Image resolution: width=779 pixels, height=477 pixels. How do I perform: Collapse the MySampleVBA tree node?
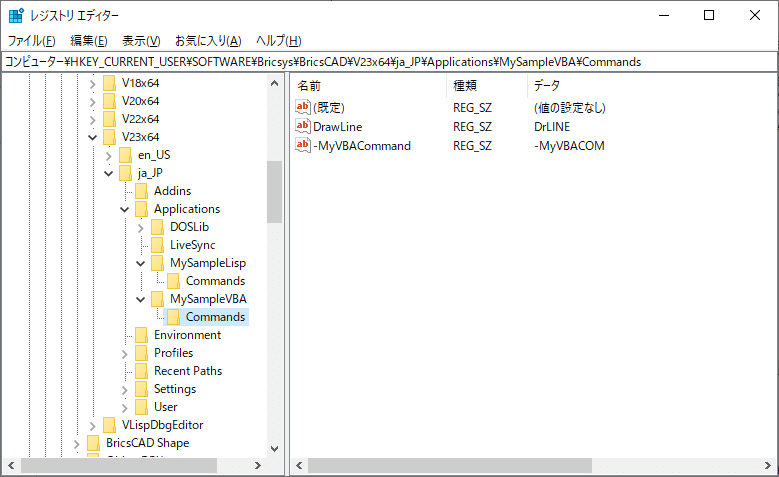click(x=140, y=300)
